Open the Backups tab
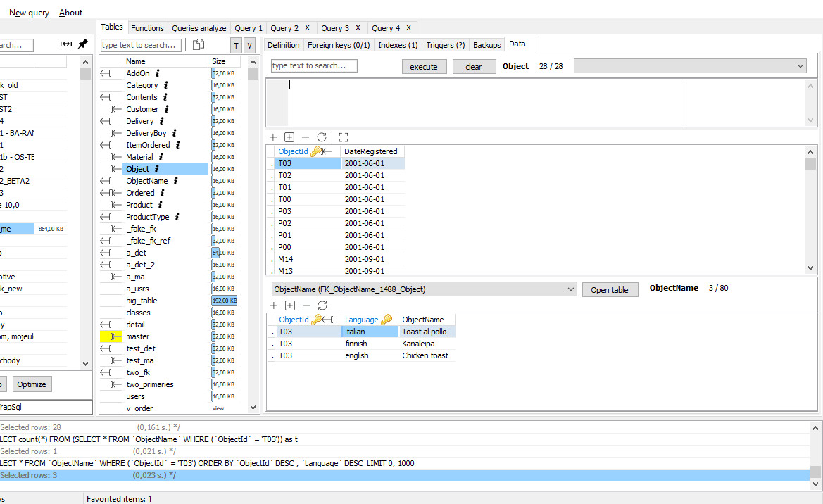The width and height of the screenshot is (823, 504). click(486, 45)
